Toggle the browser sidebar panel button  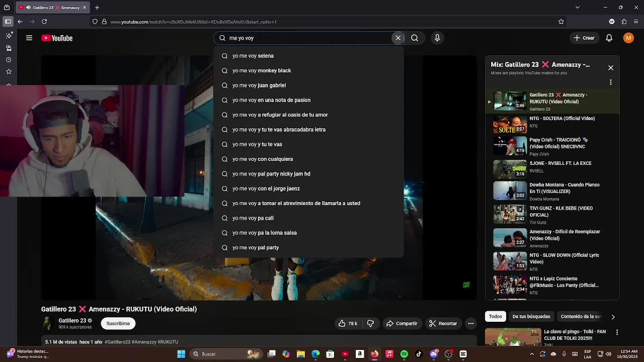pos(8,22)
